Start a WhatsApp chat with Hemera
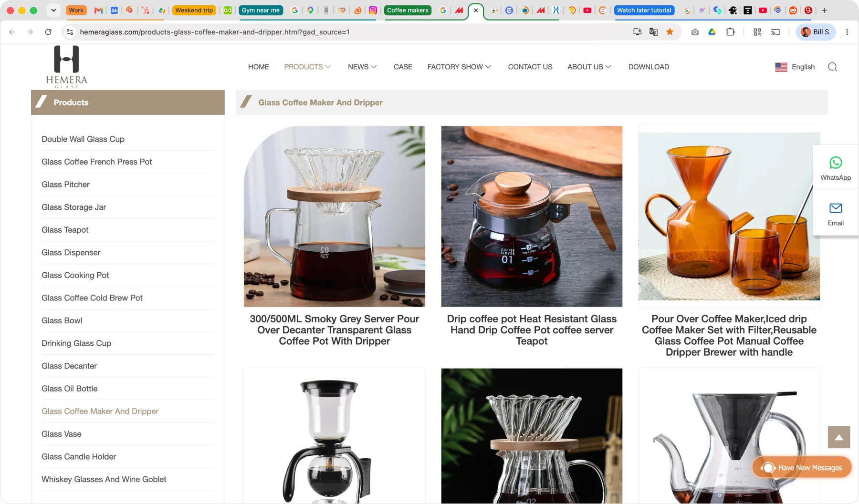859x504 pixels. point(836,168)
